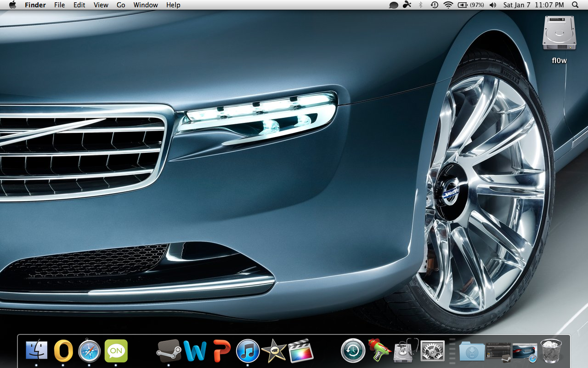Open the Help menu
This screenshot has height=368, width=588.
coord(173,5)
